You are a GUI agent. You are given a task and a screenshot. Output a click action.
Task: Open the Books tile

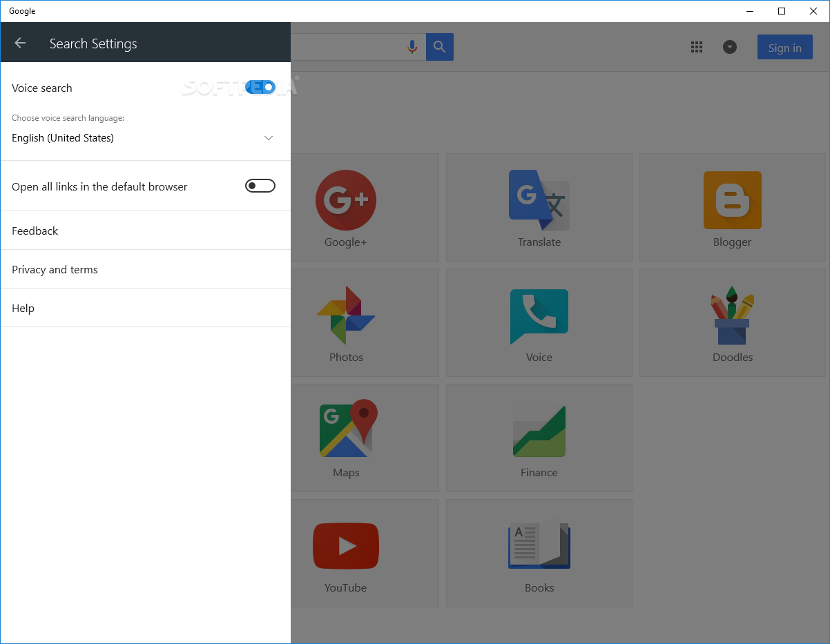coord(539,553)
